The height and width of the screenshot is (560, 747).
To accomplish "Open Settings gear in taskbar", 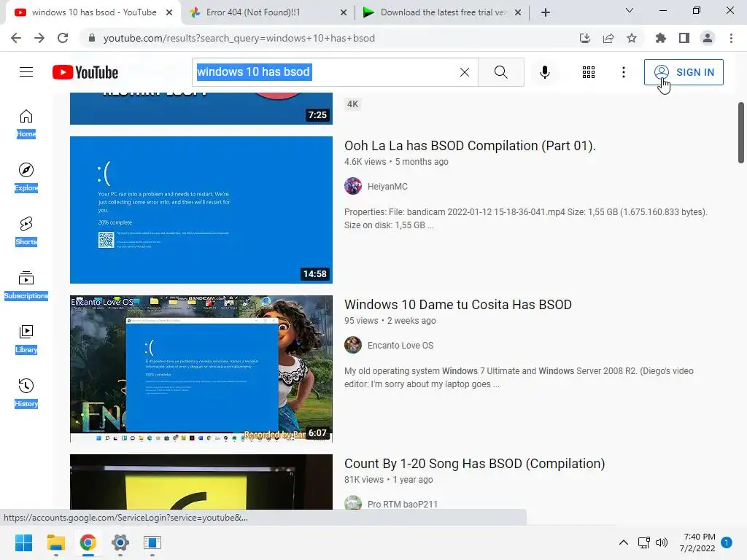I will click(120, 542).
